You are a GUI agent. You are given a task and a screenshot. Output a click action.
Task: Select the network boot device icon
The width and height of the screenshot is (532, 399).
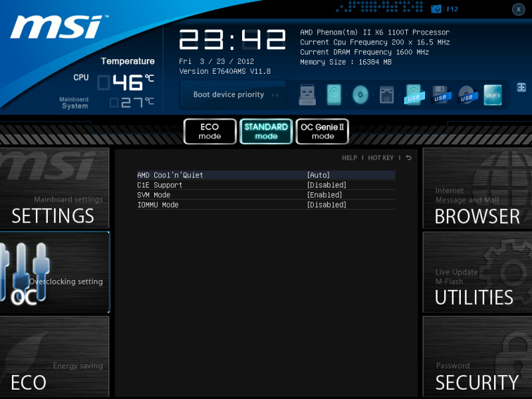point(386,95)
